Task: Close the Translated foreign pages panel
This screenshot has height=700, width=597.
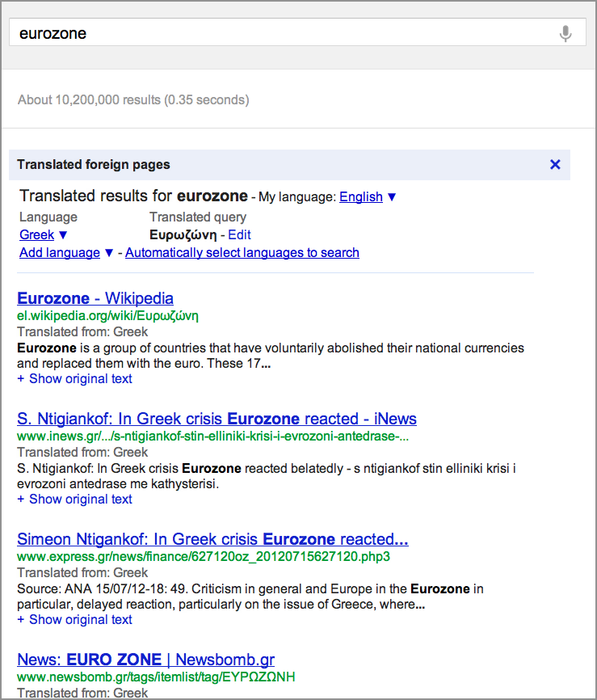Action: point(555,164)
